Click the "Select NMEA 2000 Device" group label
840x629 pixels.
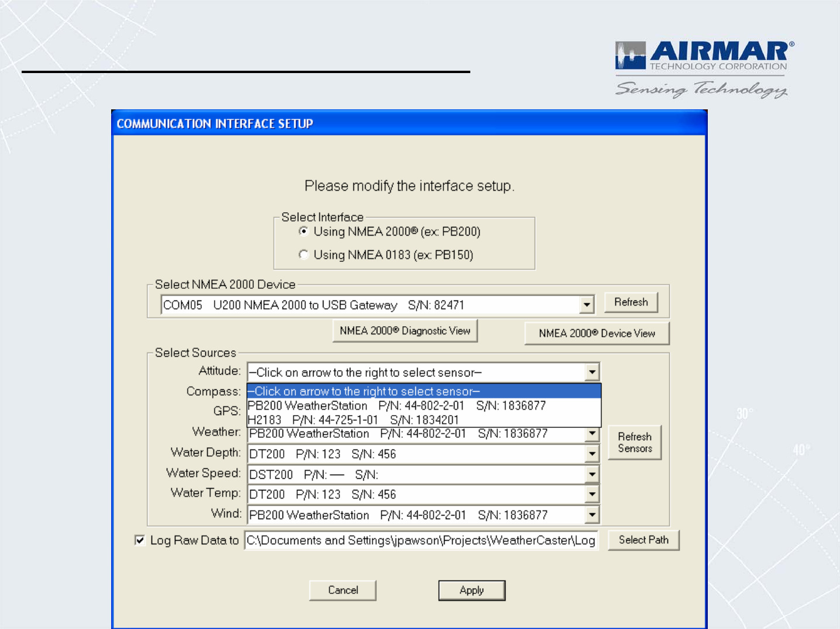(x=225, y=284)
